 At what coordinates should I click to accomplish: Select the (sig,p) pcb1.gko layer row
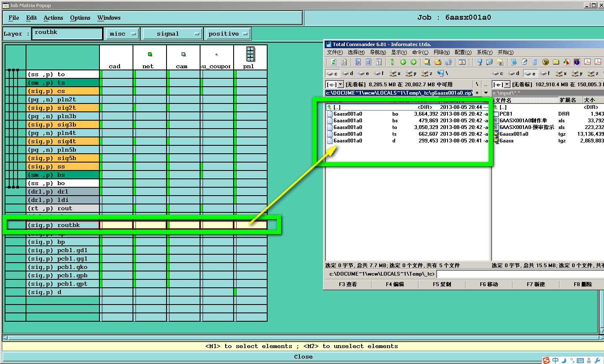[x=62, y=267]
